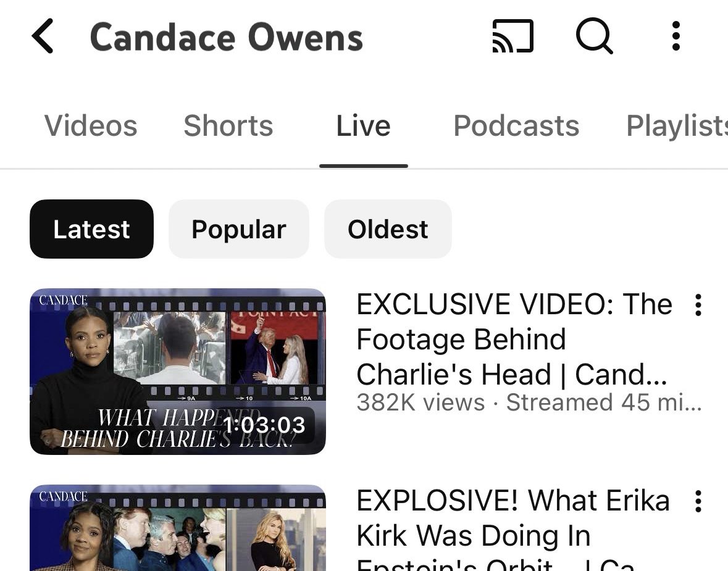Sort streams by Popular
The width and height of the screenshot is (728, 571).
[238, 229]
